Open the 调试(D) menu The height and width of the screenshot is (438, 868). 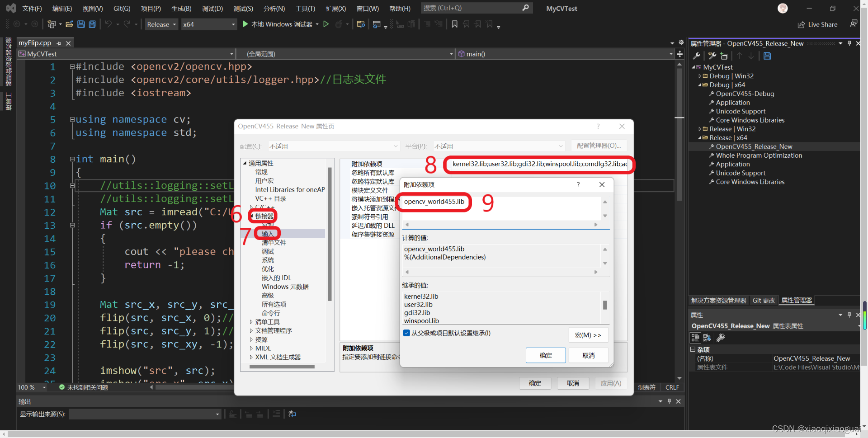tap(212, 8)
